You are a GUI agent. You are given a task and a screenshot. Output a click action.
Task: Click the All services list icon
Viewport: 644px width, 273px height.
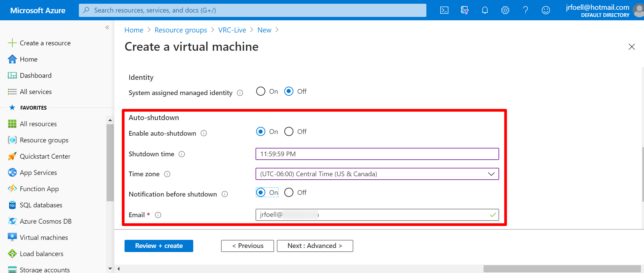click(x=12, y=92)
